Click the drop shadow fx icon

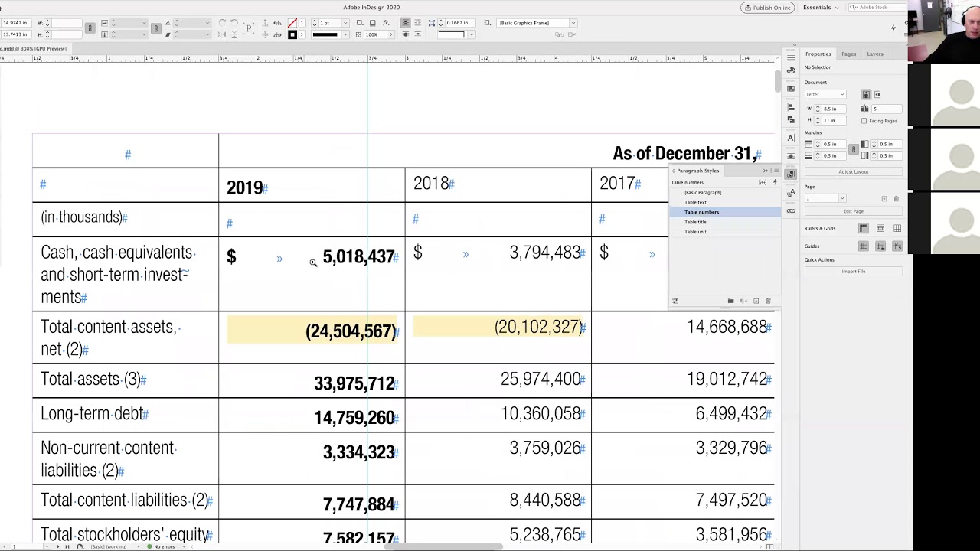point(386,22)
